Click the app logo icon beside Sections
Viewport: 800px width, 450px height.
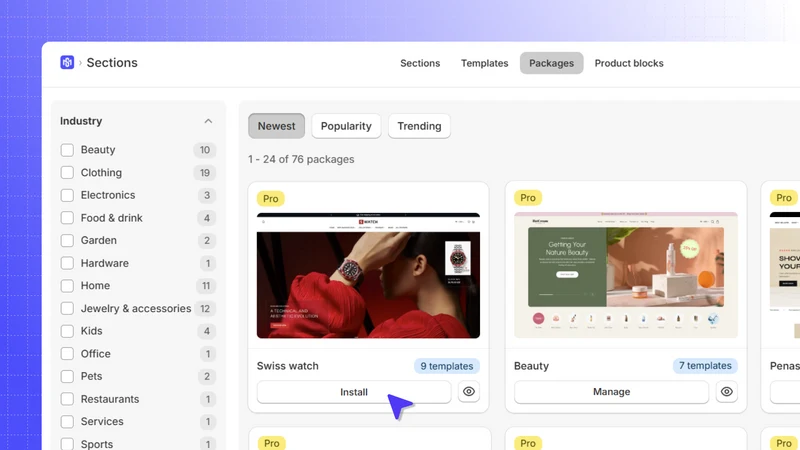click(x=67, y=62)
